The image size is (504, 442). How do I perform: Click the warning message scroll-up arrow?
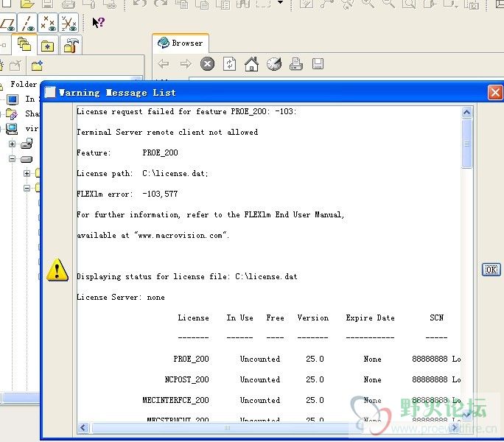coord(466,112)
